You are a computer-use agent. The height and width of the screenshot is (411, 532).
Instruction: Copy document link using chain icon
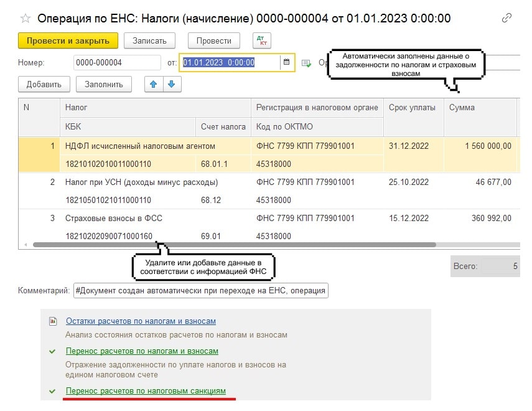click(507, 17)
